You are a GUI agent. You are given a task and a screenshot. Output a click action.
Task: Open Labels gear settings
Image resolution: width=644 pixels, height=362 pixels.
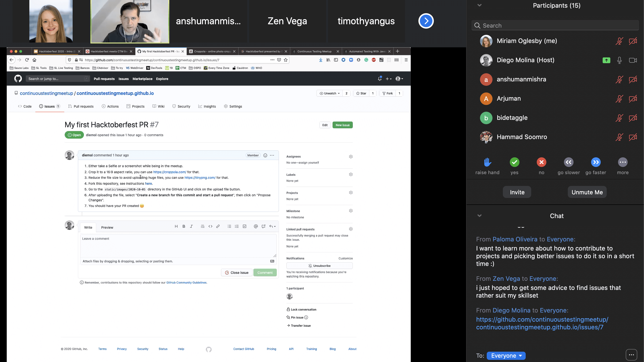[x=351, y=174]
